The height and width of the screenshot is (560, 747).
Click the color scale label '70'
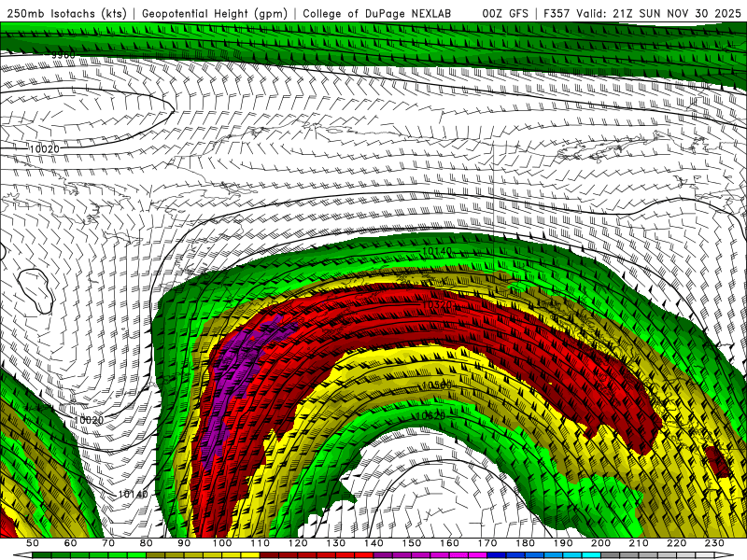point(108,543)
